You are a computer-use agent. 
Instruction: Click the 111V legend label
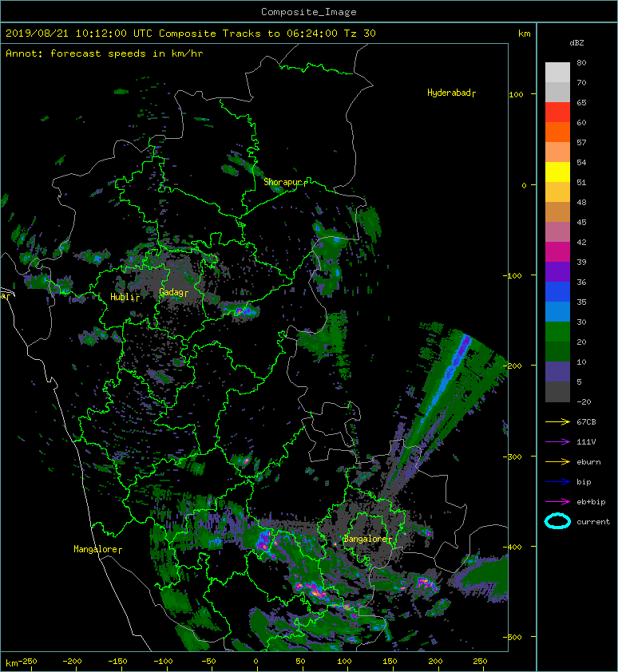click(x=586, y=442)
